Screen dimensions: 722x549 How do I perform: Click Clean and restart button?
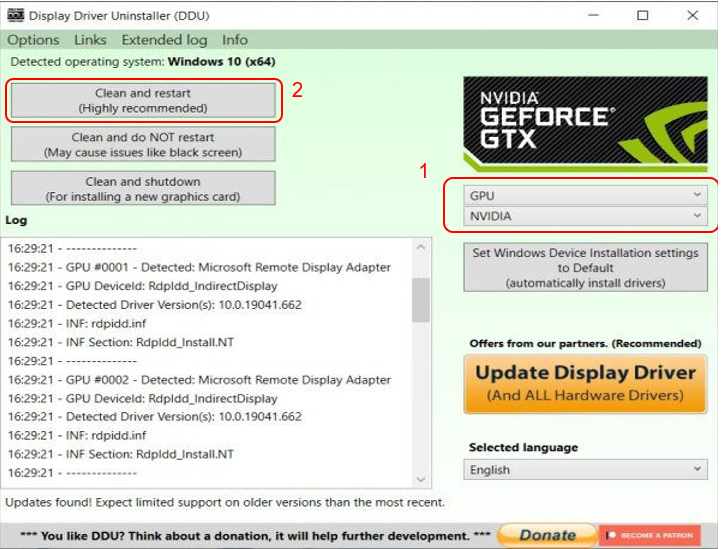click(x=143, y=100)
